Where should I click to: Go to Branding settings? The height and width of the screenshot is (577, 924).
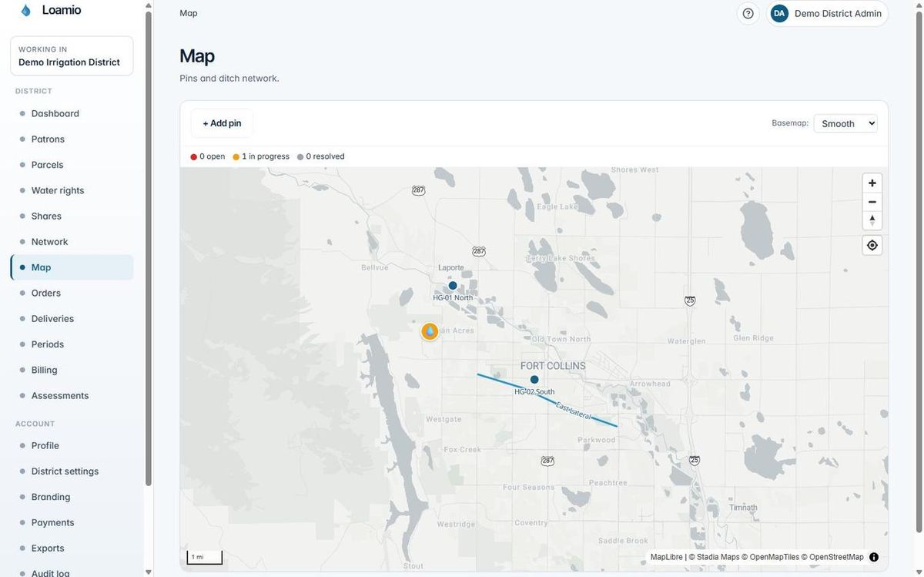tap(72, 497)
